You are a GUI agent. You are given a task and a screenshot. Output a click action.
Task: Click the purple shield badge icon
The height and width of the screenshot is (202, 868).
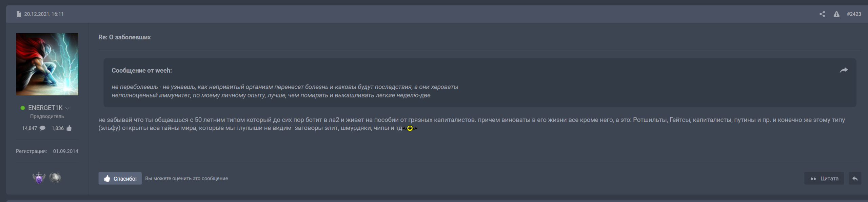39,178
